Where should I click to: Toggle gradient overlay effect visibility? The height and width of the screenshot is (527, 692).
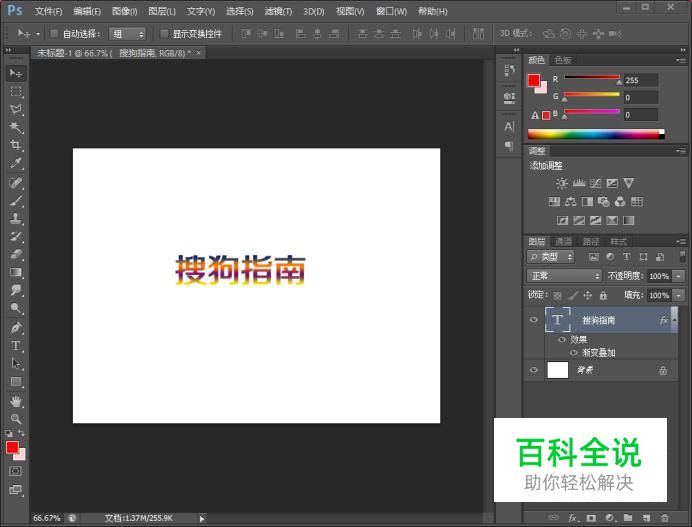tap(573, 353)
